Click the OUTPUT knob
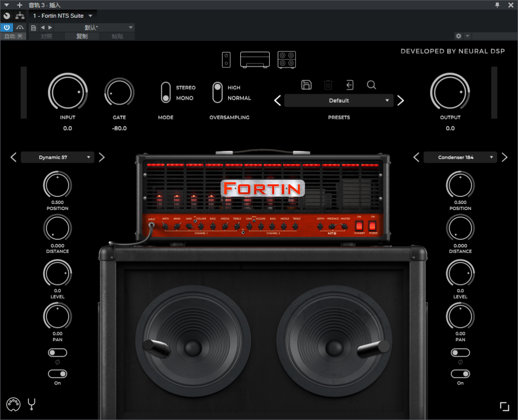This screenshot has width=518, height=420. click(x=450, y=92)
